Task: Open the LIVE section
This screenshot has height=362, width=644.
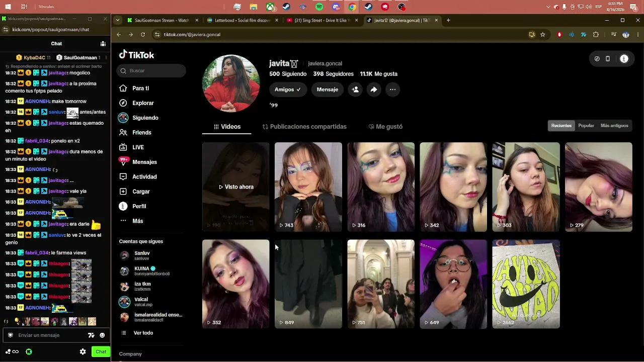Action: point(131,147)
